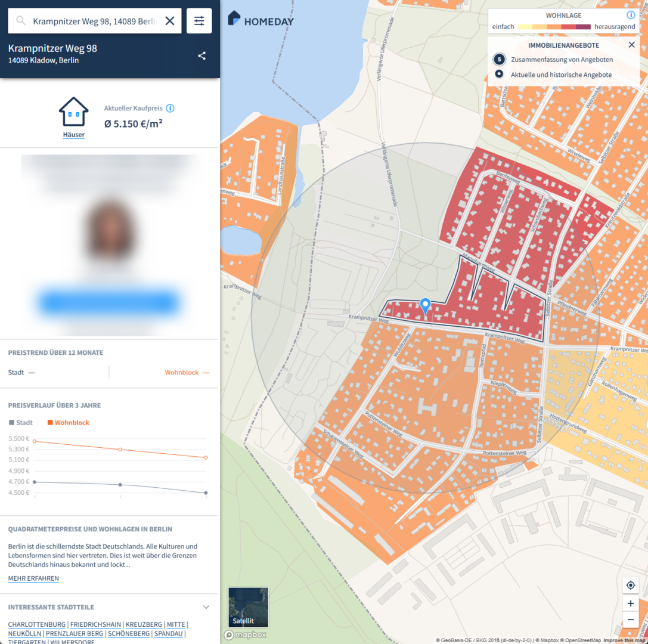
Task: Switch to Satellit map view
Action: [x=248, y=607]
